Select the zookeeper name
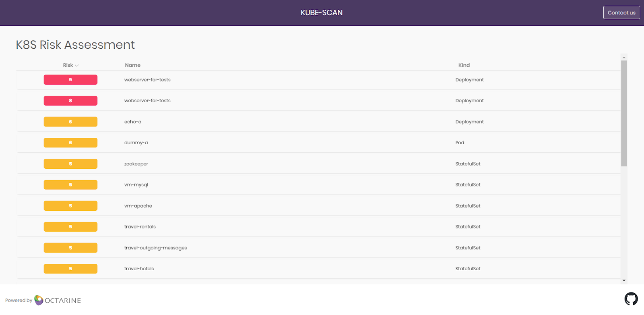Screen dimensions: 644x315 tap(136, 164)
